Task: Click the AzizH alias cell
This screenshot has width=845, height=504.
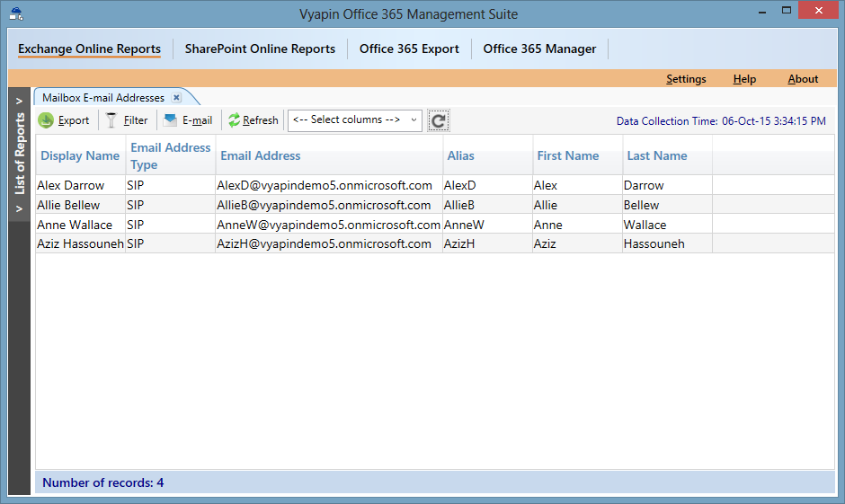Action: click(x=487, y=243)
